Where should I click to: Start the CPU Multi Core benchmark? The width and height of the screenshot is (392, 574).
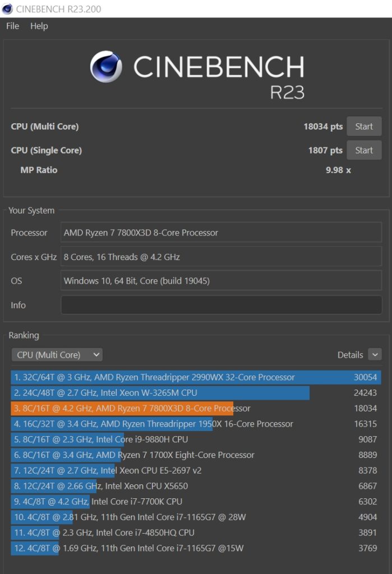coord(364,126)
